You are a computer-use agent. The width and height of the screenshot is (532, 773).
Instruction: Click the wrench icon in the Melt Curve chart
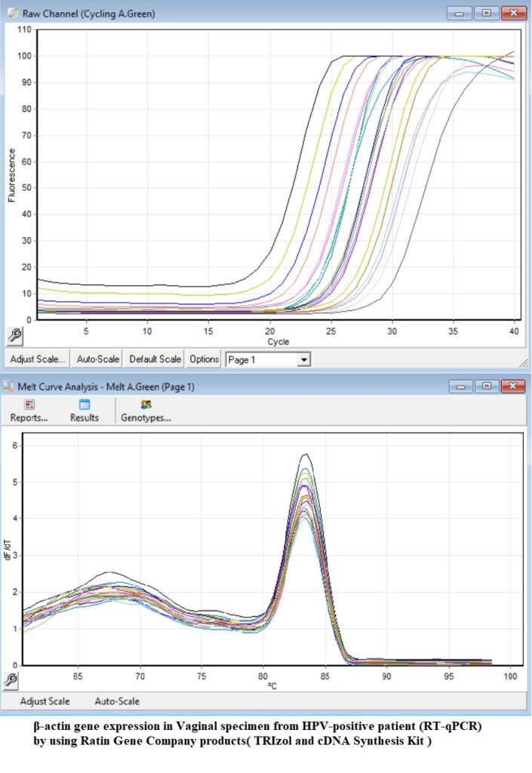(11, 680)
